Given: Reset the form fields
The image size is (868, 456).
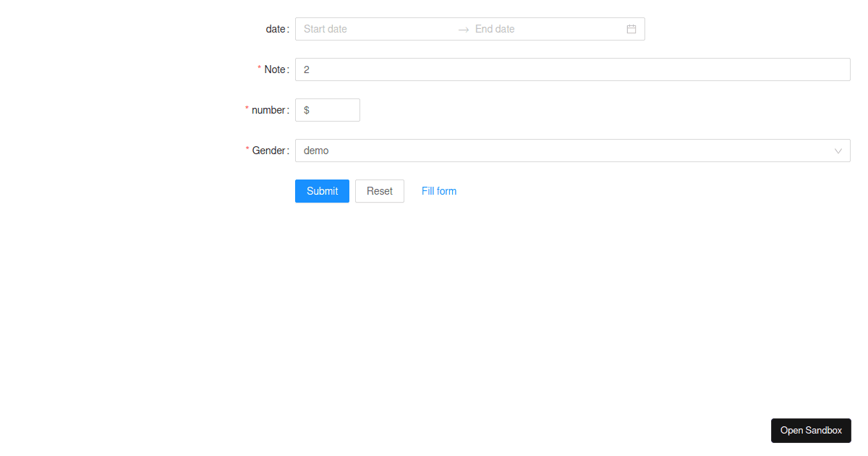Looking at the screenshot, I should pos(379,190).
